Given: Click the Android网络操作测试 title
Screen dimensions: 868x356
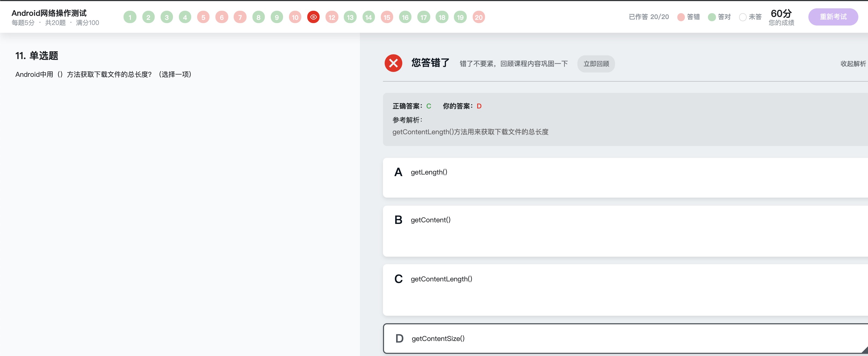Looking at the screenshot, I should (x=49, y=13).
